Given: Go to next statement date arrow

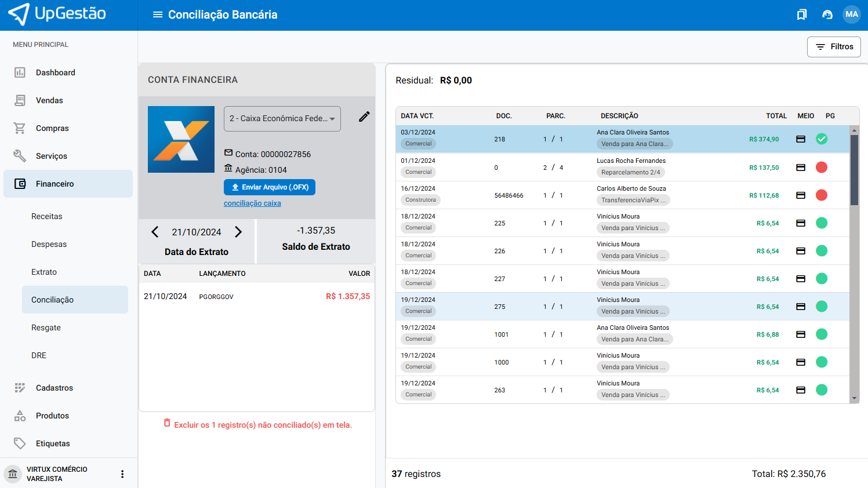Looking at the screenshot, I should point(238,232).
